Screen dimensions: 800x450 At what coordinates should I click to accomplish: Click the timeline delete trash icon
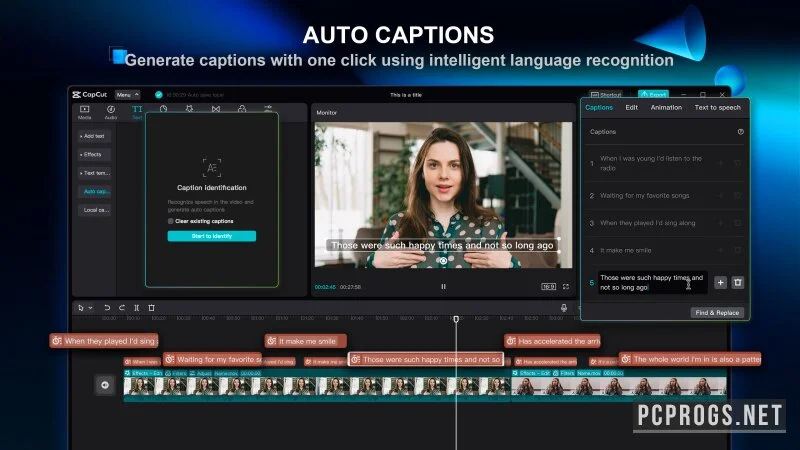pyautogui.click(x=152, y=308)
